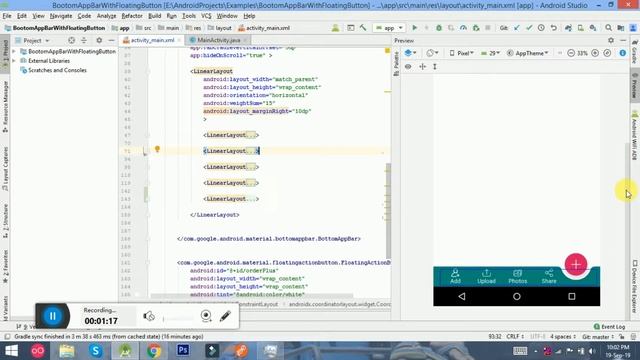Open the Refactor menu
Viewport: 640px width, 360px height.
coord(132,16)
